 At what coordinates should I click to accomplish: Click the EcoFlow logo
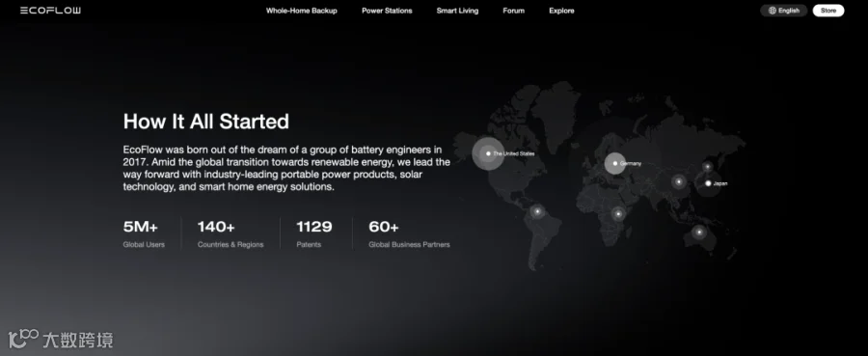pos(50,11)
